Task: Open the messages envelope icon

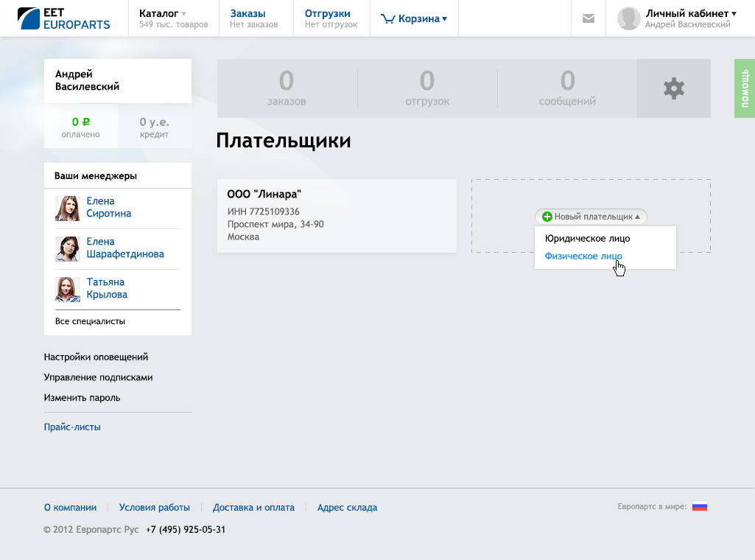Action: pos(588,18)
